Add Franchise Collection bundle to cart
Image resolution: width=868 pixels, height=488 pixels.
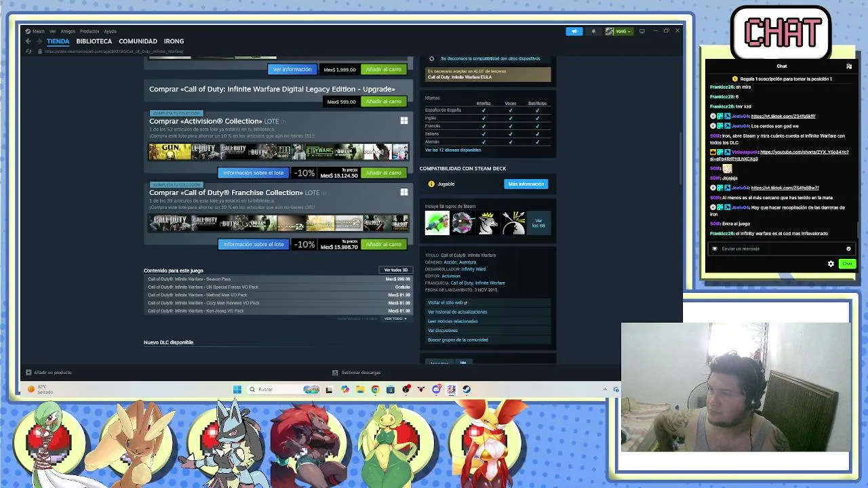click(384, 244)
